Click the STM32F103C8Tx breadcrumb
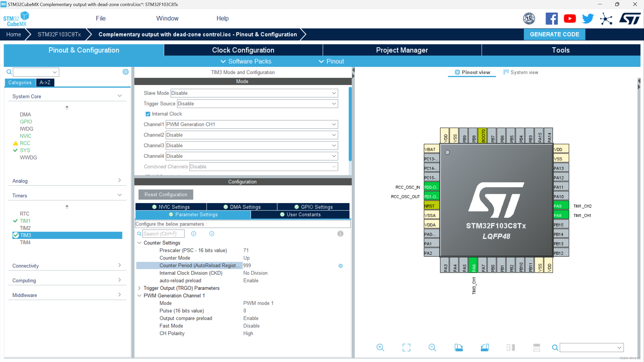The height and width of the screenshot is (362, 644). (x=59, y=34)
